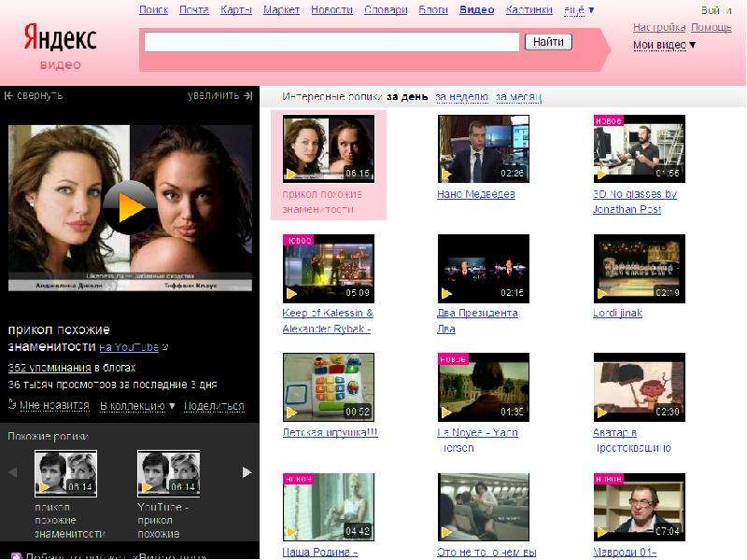Click the play icon on «Детская игрушка» thumbnail
747x560 pixels.
coord(291,413)
